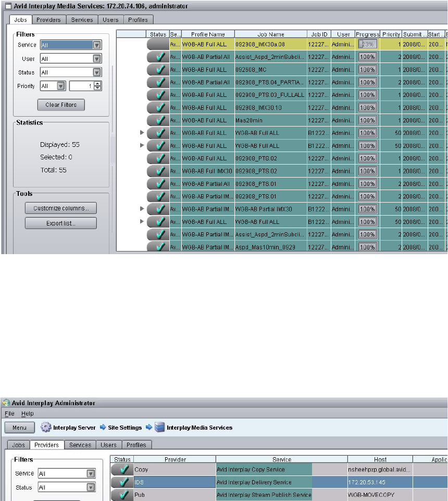Switch to Providers tab in Media Services

click(x=48, y=20)
